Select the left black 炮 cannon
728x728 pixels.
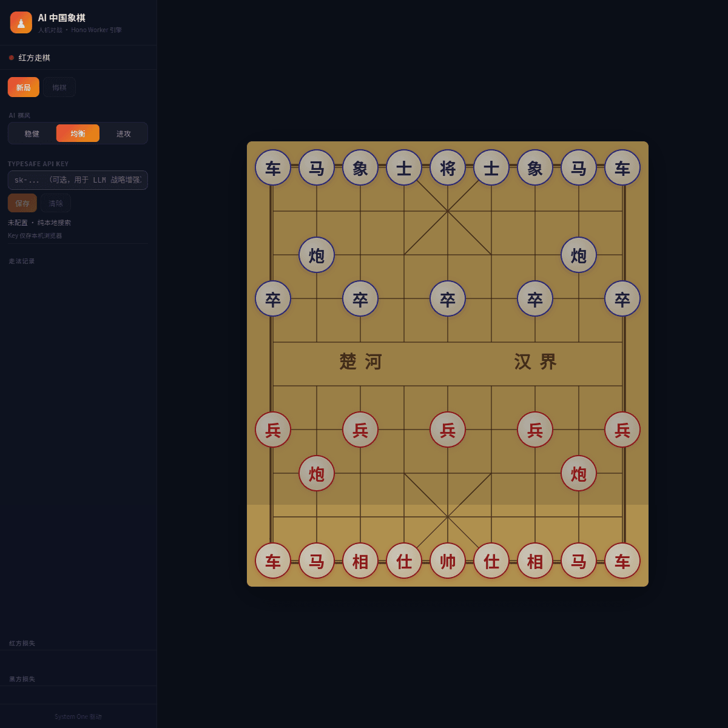(x=317, y=255)
